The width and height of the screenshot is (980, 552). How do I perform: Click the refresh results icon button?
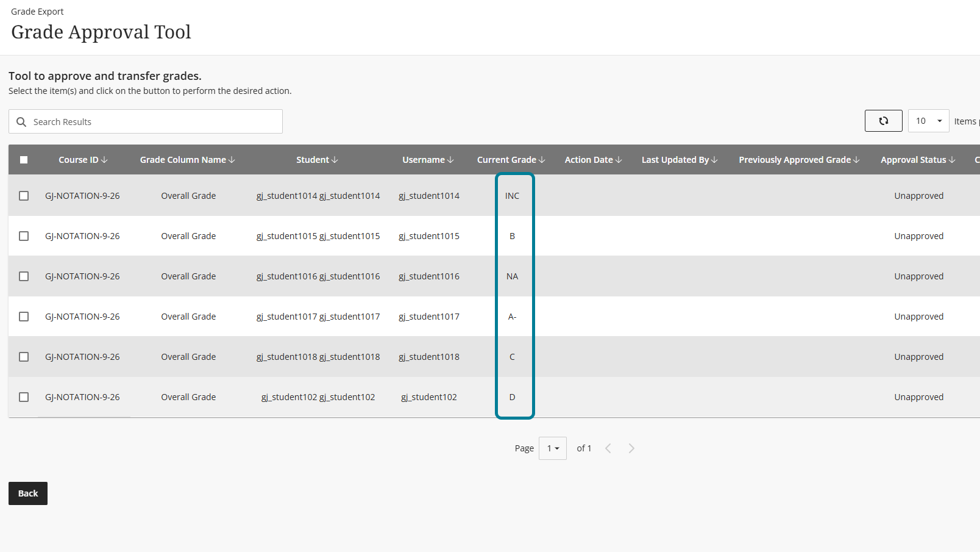(883, 121)
